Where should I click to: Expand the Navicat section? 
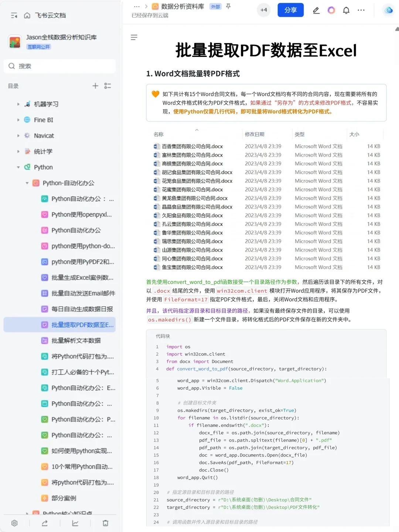click(x=18, y=136)
